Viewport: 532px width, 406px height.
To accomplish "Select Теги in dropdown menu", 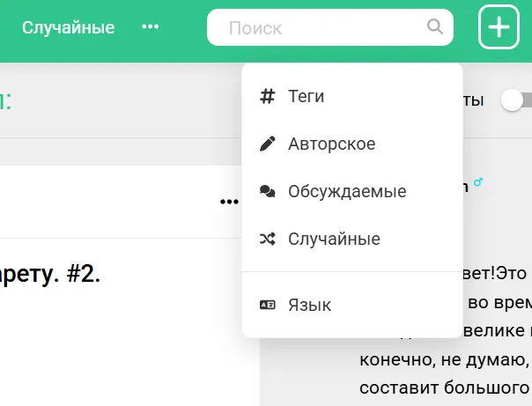I will 352,96.
